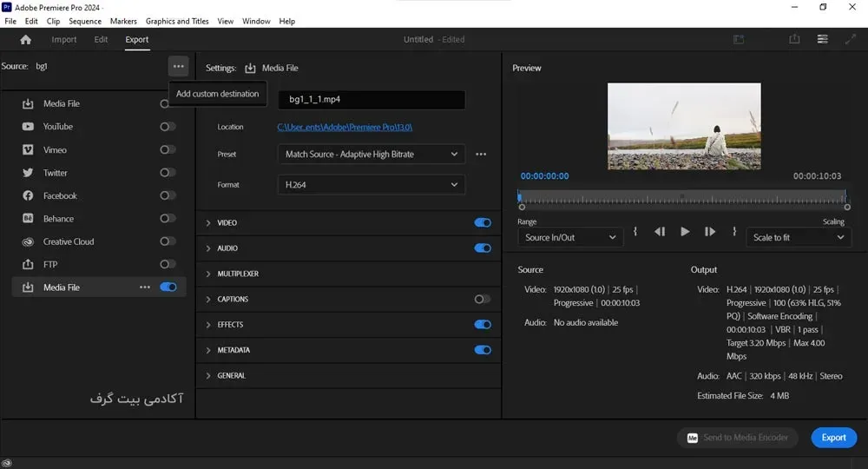Image resolution: width=868 pixels, height=469 pixels.
Task: Expand the MULTIPLEXER section
Action: [x=208, y=274]
